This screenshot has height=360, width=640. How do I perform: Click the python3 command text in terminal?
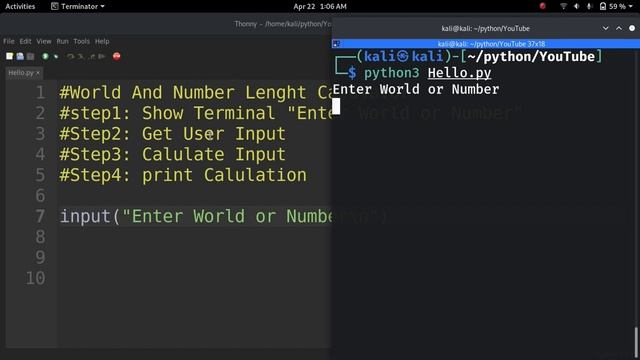(x=391, y=73)
